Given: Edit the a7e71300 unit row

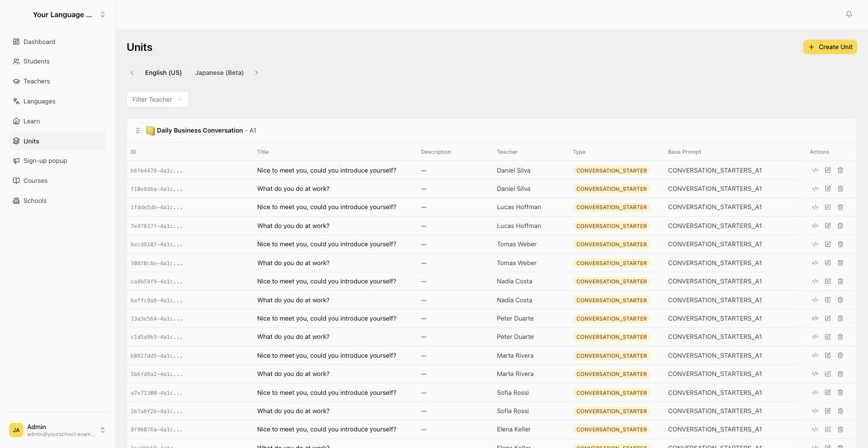Looking at the screenshot, I should pos(827,393).
